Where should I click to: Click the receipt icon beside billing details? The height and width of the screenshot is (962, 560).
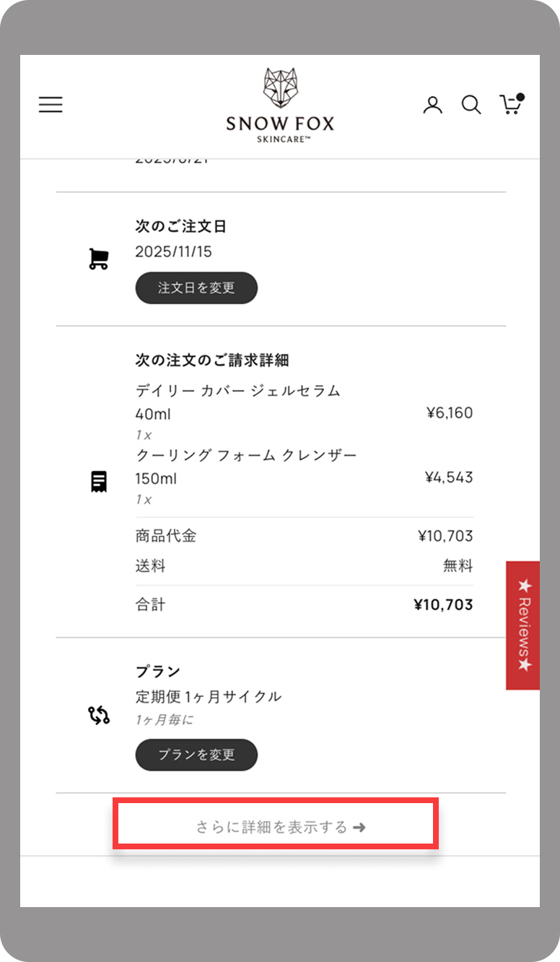tap(99, 482)
